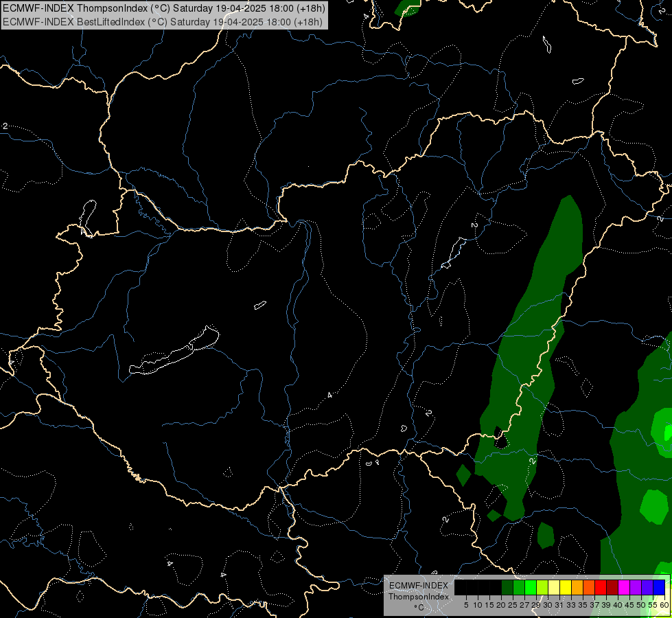This screenshot has height=618, width=672.
Task: Click the legend tick value '10'
Action: click(x=478, y=605)
